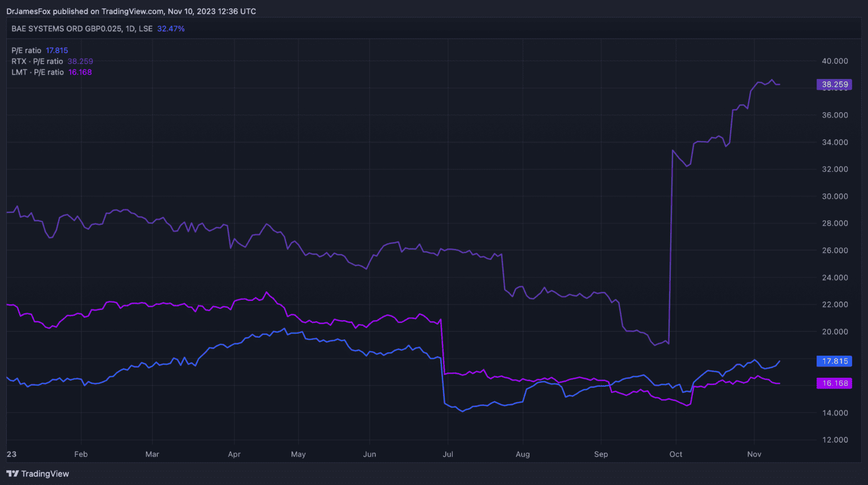868x485 pixels.
Task: Click the TradingView logo icon
Action: 12,474
